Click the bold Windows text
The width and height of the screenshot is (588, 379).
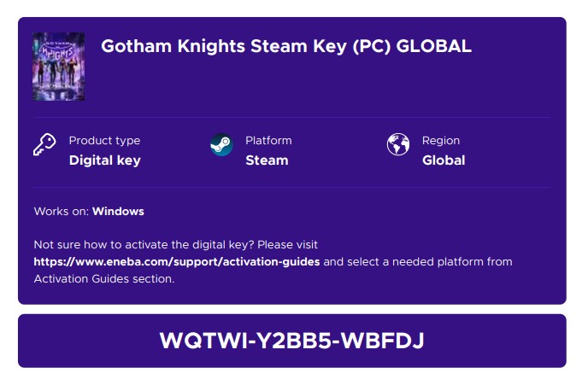click(x=118, y=212)
